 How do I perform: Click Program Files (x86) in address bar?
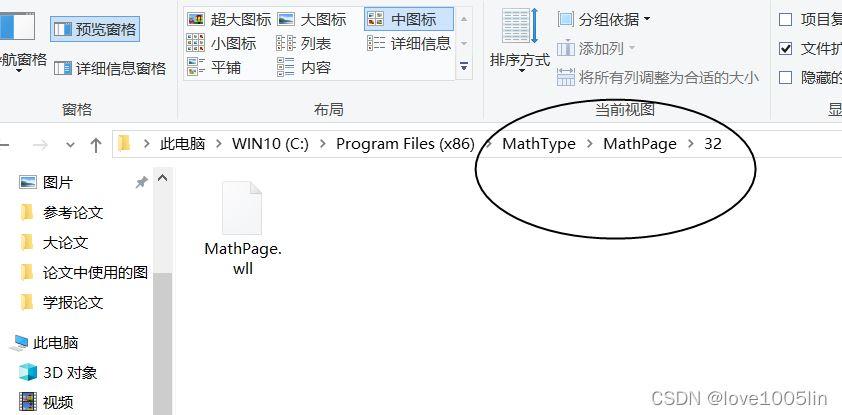405,144
